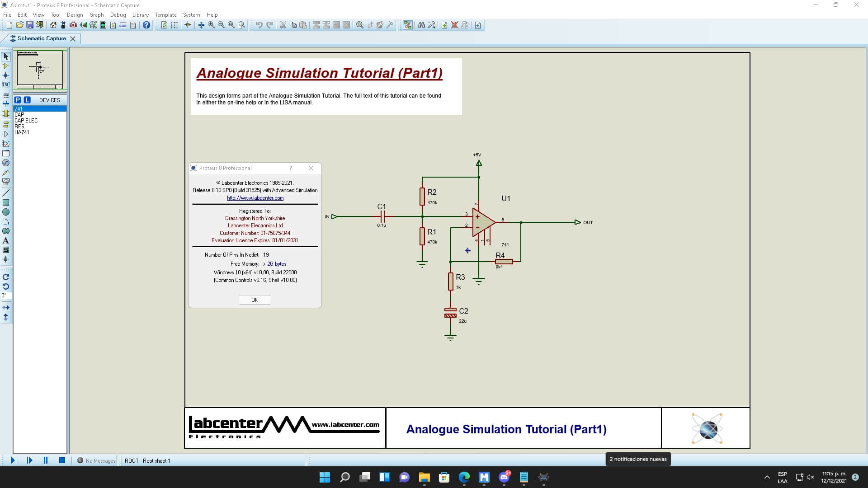This screenshot has width=868, height=488.
Task: Open the Debug menu
Action: (x=118, y=14)
